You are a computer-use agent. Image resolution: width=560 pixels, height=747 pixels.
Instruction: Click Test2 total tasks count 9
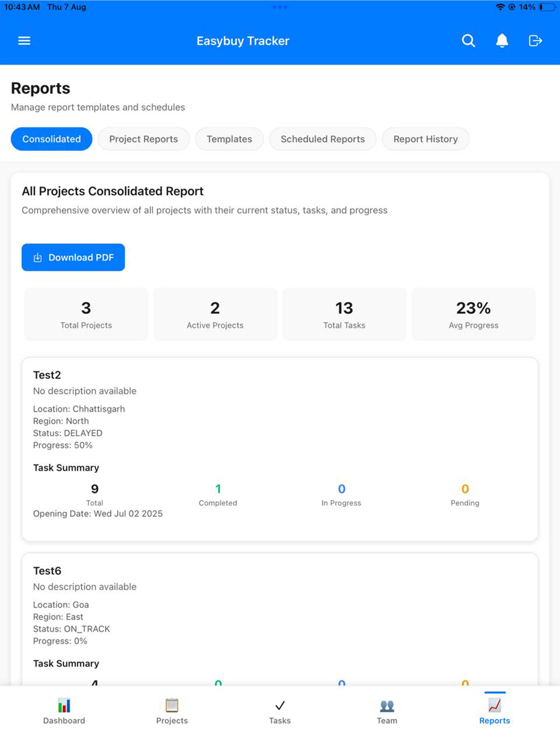[95, 489]
